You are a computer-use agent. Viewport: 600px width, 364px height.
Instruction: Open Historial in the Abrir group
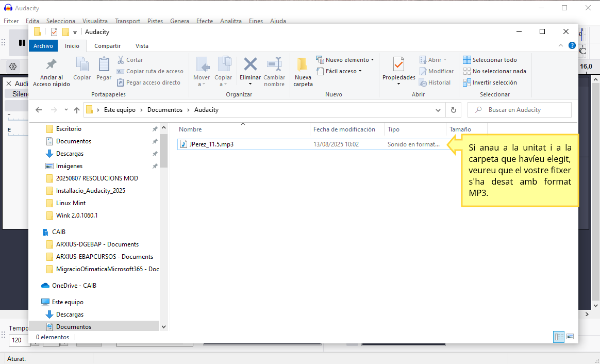pyautogui.click(x=435, y=82)
